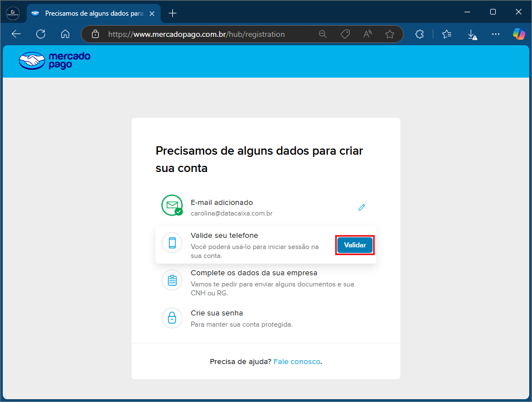Launch the Copilot icon in toolbar
The width and height of the screenshot is (532, 402).
click(x=519, y=34)
